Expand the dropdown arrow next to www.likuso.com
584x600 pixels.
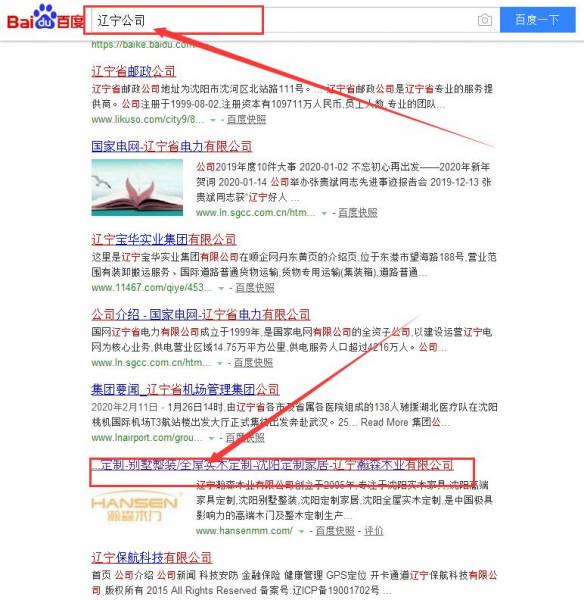[213, 120]
